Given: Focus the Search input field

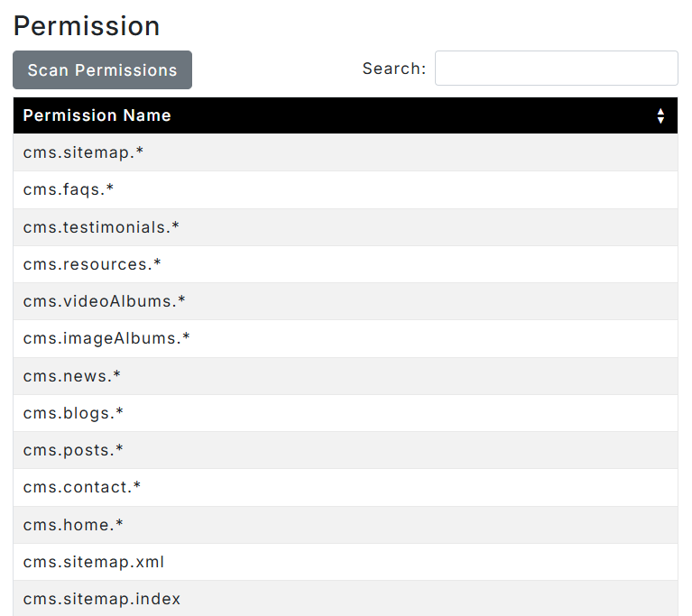Looking at the screenshot, I should pyautogui.click(x=556, y=68).
